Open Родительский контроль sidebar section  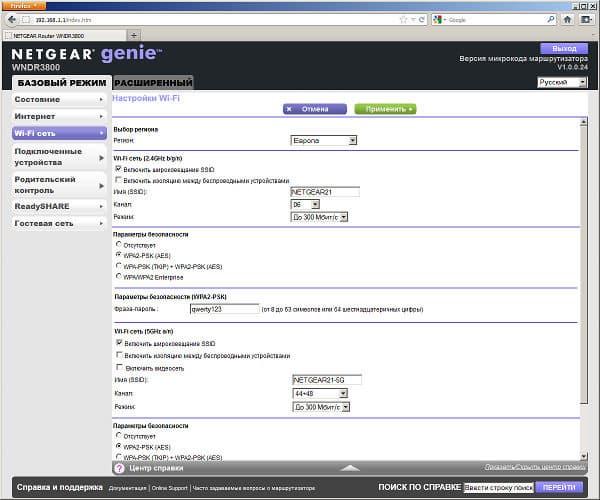coord(59,185)
